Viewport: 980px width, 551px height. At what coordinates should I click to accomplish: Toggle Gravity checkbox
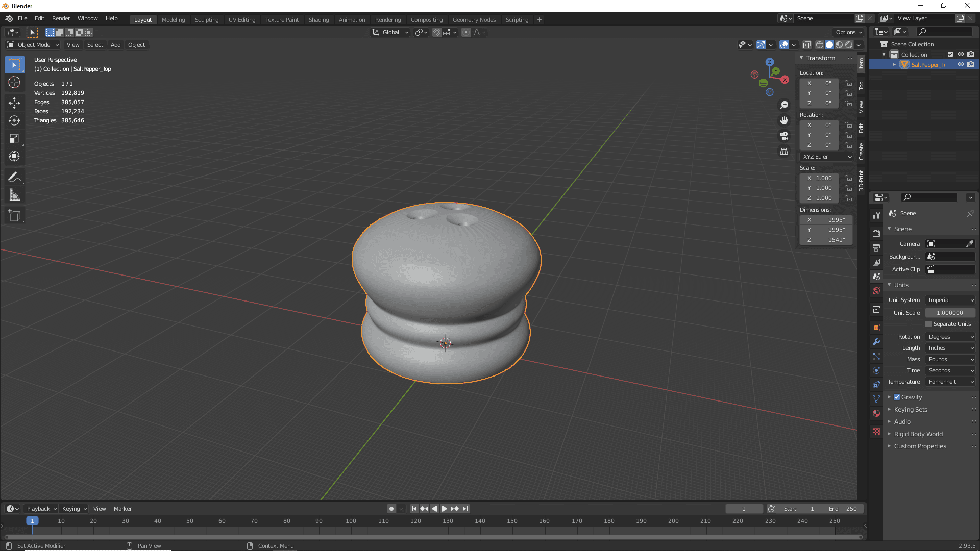pyautogui.click(x=897, y=397)
